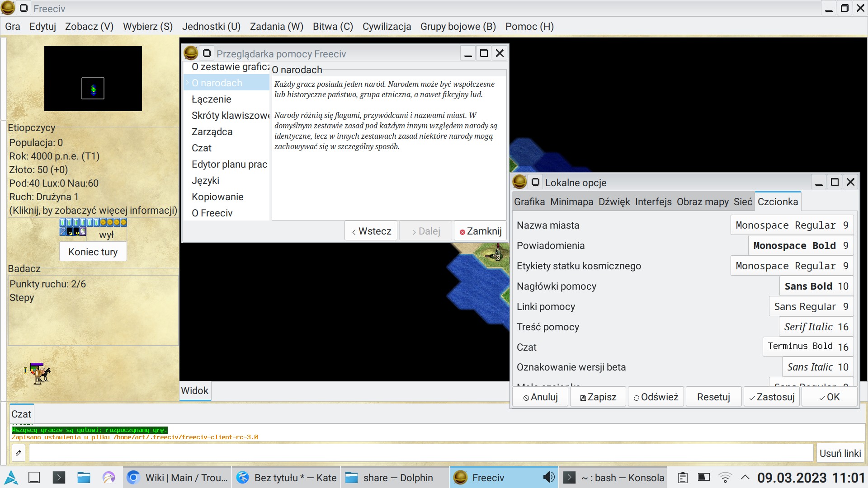
Task: Click the government indicator icon
Action: [83, 232]
